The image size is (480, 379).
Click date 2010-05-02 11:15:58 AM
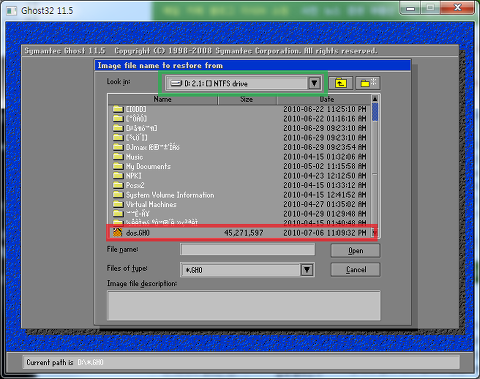(x=325, y=166)
